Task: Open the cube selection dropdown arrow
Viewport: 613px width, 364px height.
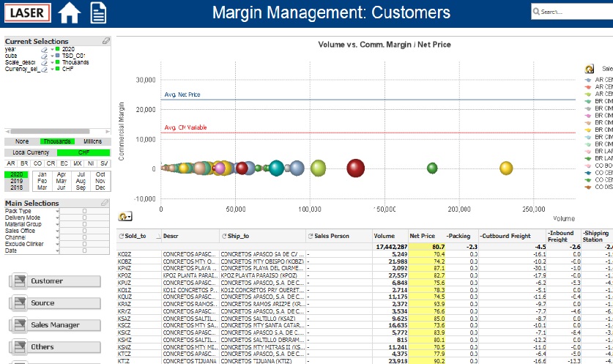Action: 52,56
